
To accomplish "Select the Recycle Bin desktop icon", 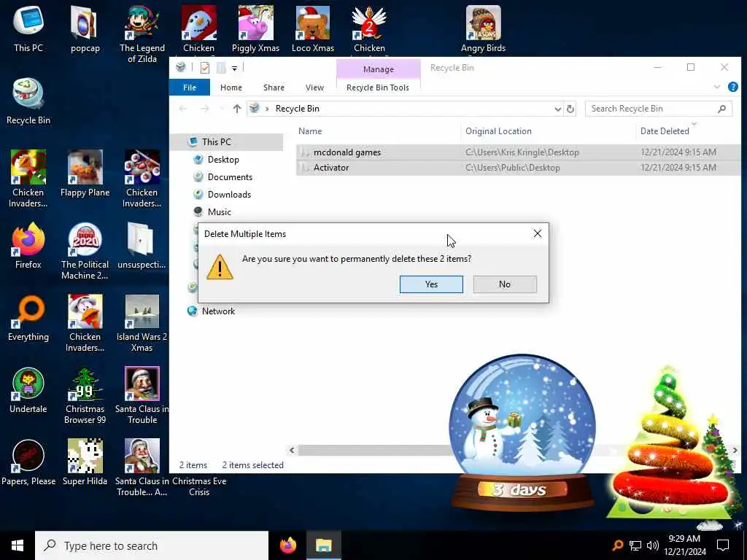I will point(28,101).
